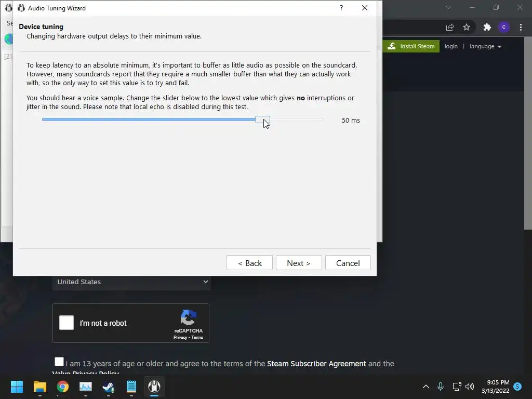Click the unfilled slider track right of the handle

[297, 119]
